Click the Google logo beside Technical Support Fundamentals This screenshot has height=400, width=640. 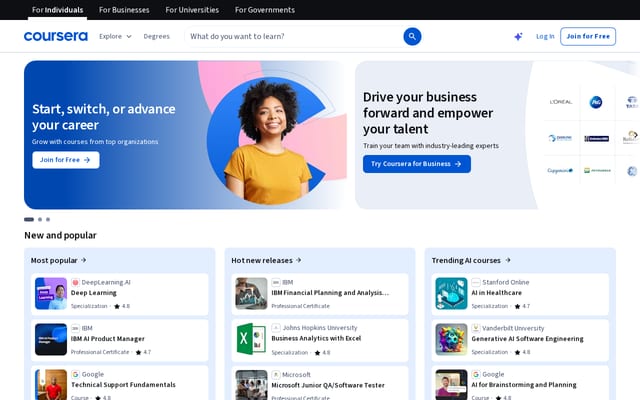point(75,374)
